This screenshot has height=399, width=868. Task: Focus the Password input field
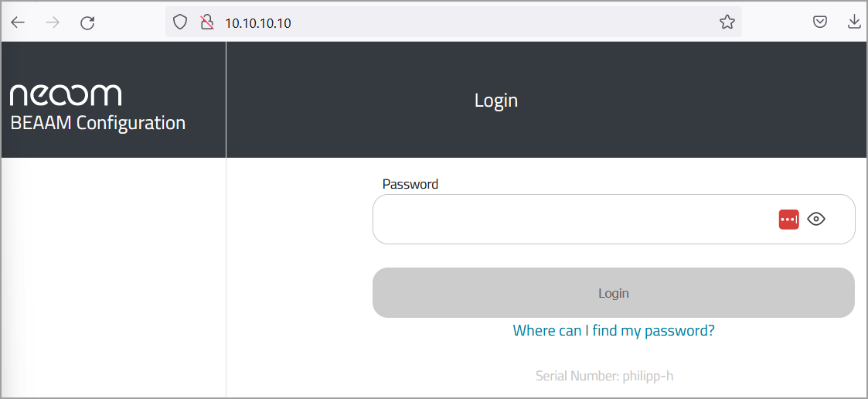point(572,220)
